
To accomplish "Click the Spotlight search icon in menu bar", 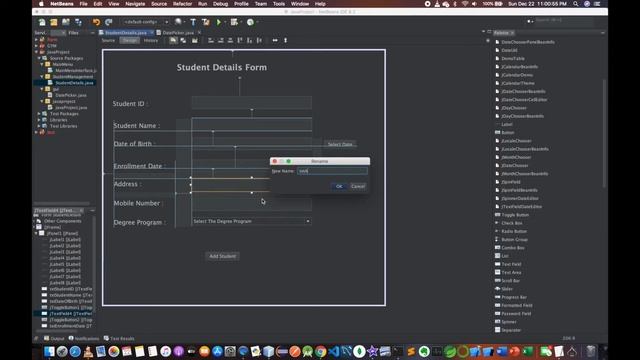I will pos(576,4).
